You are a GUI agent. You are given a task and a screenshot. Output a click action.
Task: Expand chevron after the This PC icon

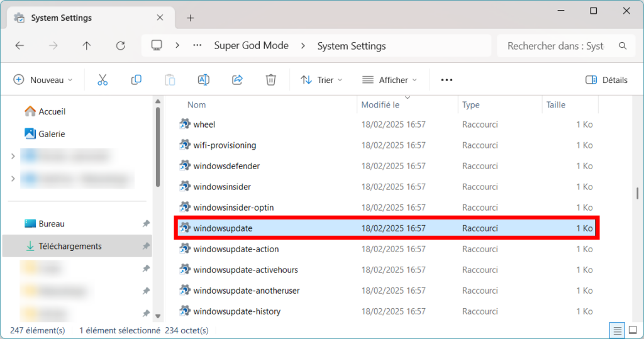(x=177, y=45)
